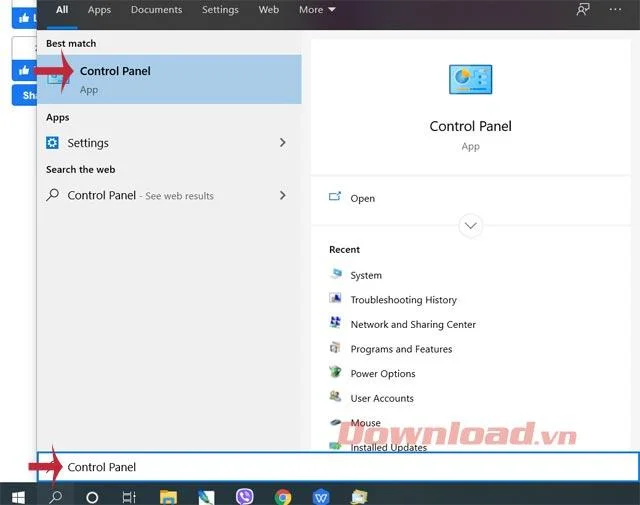Open Troubleshooting History recent item

click(403, 300)
